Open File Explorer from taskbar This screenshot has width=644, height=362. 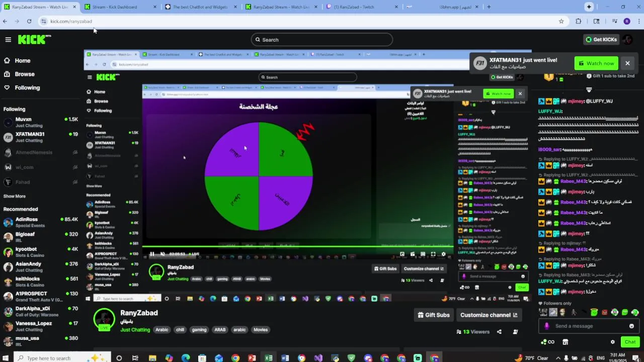click(152, 358)
